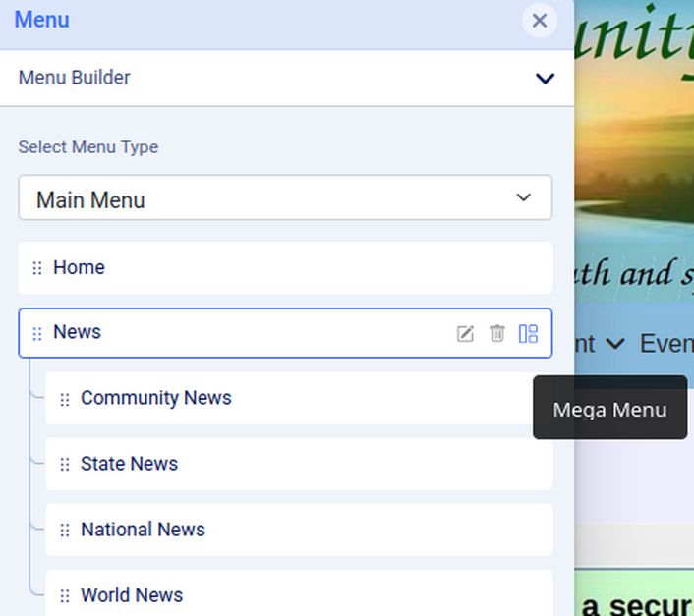Screen dimensions: 694x616
Task: Click the site header banner image
Action: (x=634, y=147)
